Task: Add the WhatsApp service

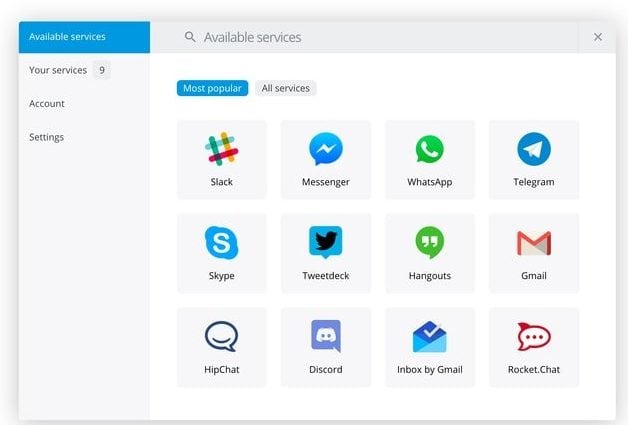Action: point(430,159)
